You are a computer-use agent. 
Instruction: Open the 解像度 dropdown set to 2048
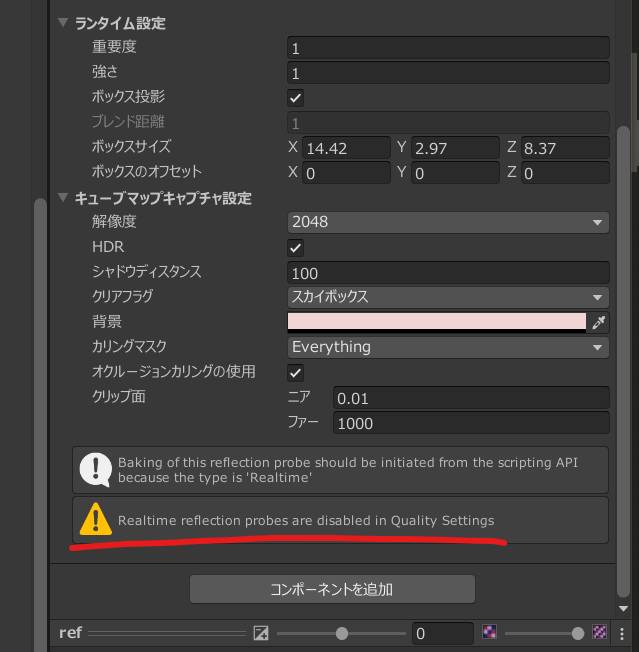click(x=448, y=222)
